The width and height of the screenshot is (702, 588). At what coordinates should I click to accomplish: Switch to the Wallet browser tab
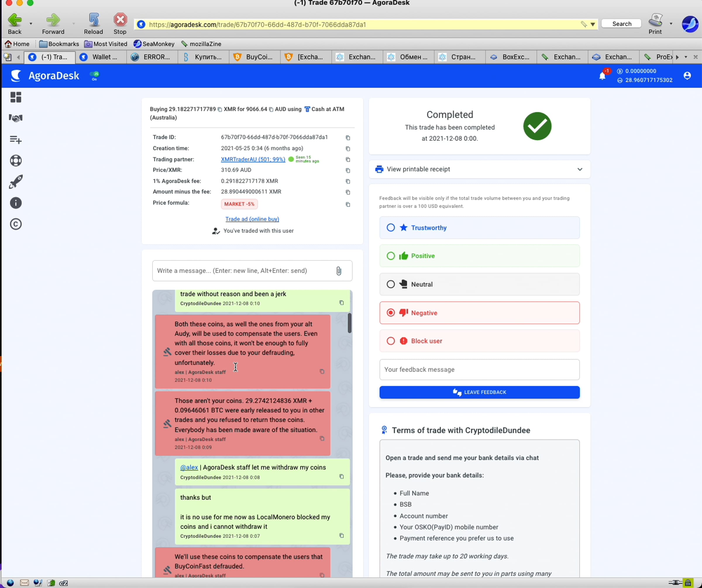coord(101,57)
